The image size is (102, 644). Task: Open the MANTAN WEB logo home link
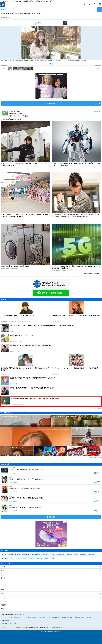pos(2,4)
